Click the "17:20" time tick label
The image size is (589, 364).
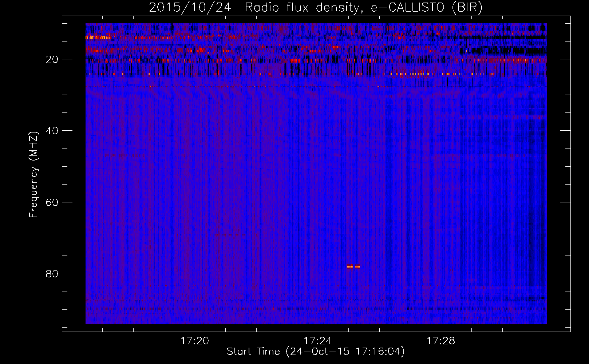[195, 341]
